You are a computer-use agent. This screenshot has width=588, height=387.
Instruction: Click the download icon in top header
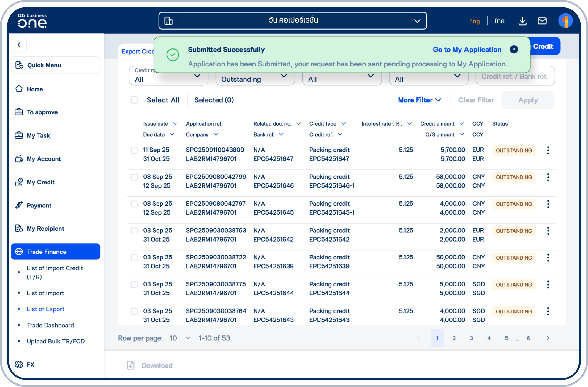point(522,21)
